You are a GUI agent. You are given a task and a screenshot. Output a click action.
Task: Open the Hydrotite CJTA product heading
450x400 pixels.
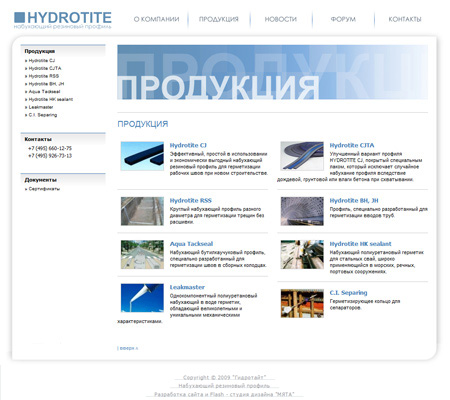click(352, 145)
